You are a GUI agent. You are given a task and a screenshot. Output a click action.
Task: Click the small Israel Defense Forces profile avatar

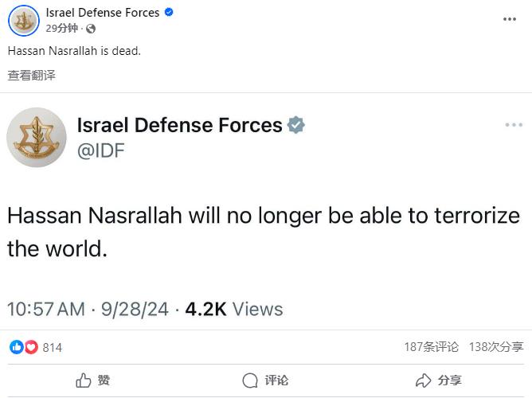(24, 21)
